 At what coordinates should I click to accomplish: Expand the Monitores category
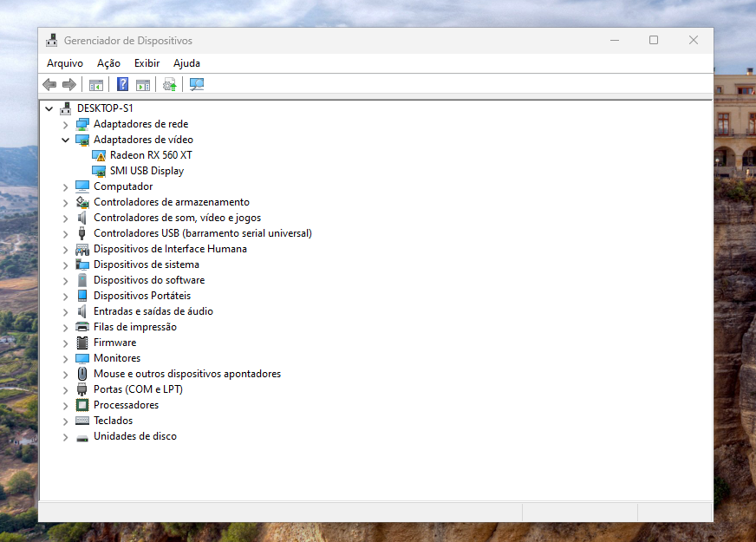tap(66, 359)
